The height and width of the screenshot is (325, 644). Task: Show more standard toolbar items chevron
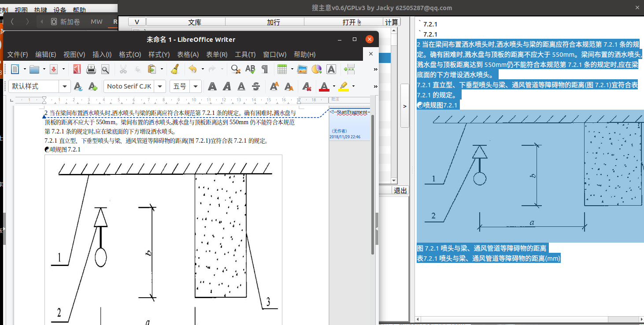click(x=375, y=69)
